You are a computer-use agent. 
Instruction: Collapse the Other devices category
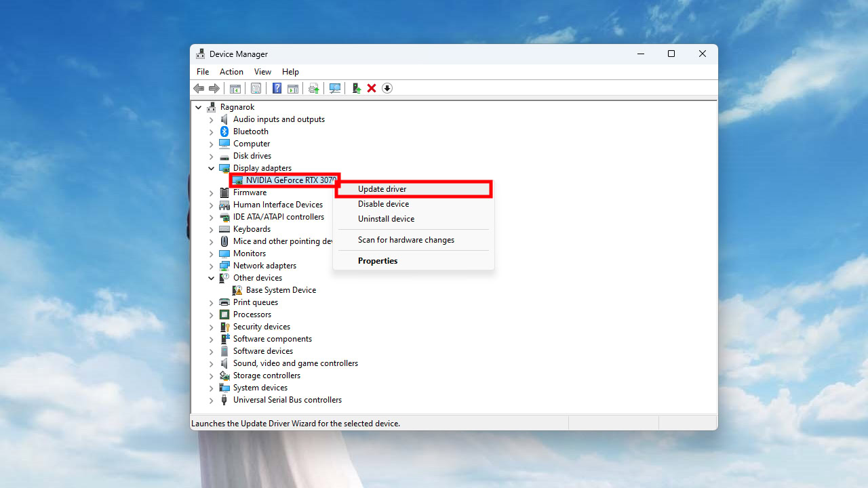(x=212, y=278)
